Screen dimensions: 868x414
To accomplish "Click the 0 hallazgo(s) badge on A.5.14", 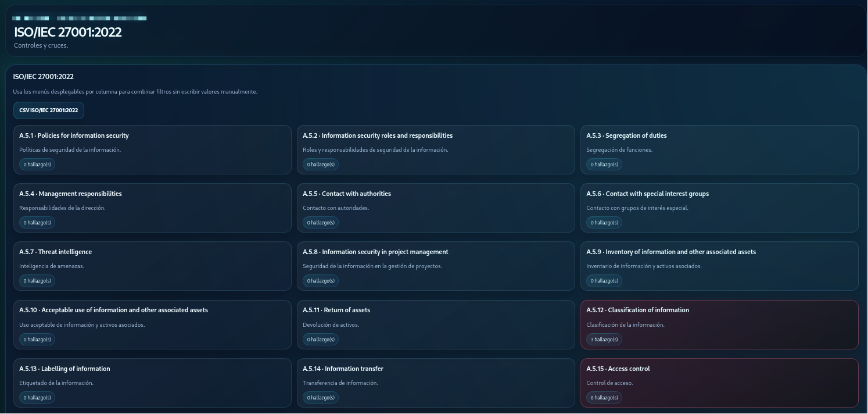I will (x=321, y=398).
